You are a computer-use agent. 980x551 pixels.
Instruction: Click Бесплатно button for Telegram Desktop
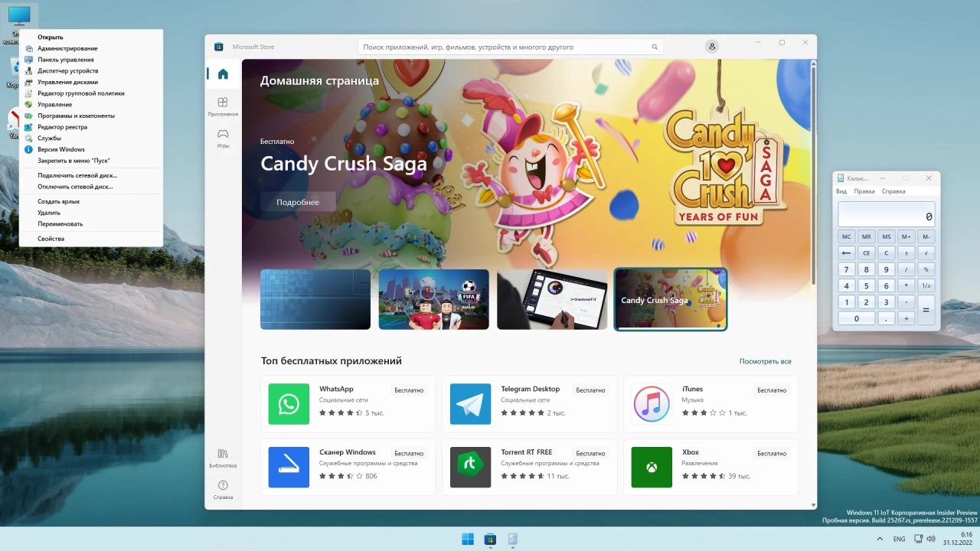(590, 390)
